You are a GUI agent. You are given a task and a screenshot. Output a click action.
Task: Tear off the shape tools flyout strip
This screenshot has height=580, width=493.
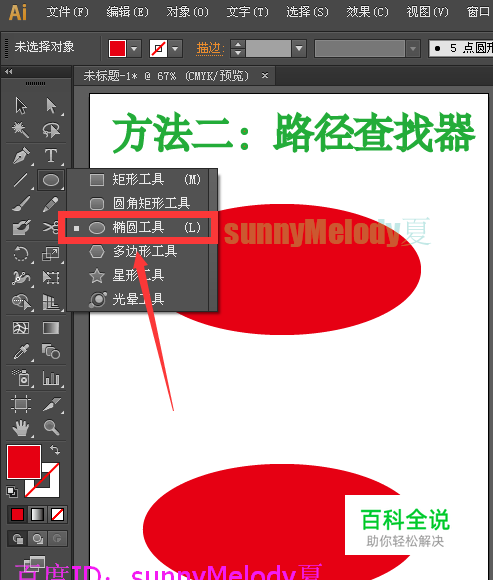click(x=213, y=240)
